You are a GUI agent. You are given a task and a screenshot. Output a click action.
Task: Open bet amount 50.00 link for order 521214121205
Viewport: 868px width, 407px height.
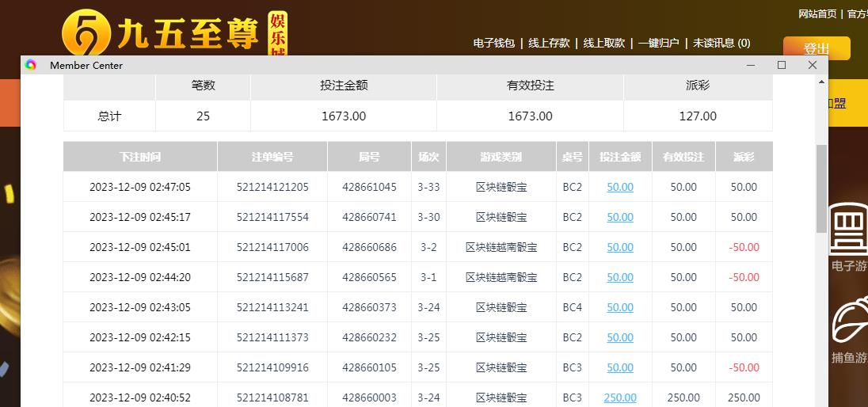click(620, 187)
